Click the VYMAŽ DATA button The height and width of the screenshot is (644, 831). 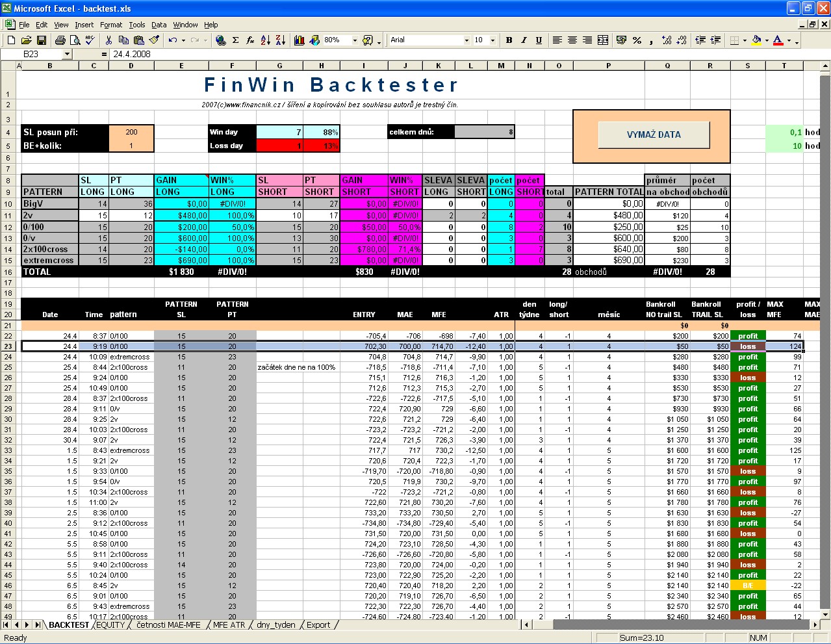[654, 135]
